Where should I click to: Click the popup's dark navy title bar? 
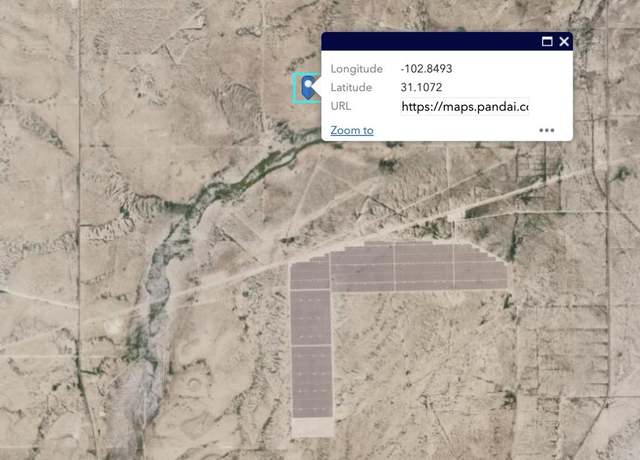tap(429, 41)
